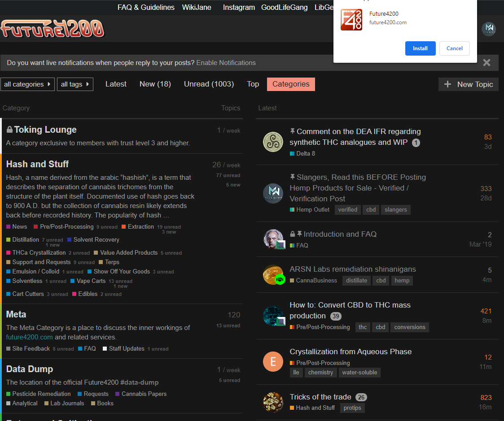The height and width of the screenshot is (421, 504).
Task: Open the Solvent Recovery subcategory
Action: pyautogui.click(x=93, y=239)
